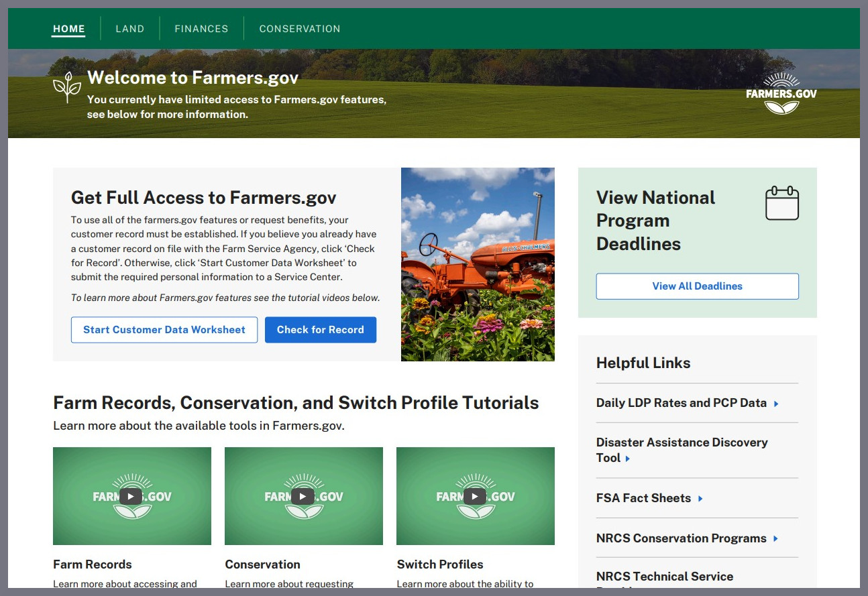Go to the Home tab
Screen dimensions: 868x596
click(69, 29)
